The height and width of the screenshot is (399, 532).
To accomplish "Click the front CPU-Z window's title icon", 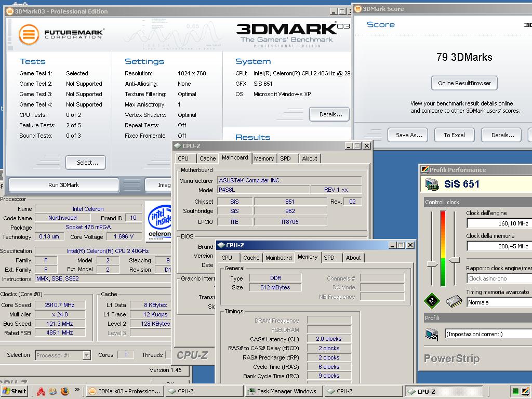I will click(221, 245).
